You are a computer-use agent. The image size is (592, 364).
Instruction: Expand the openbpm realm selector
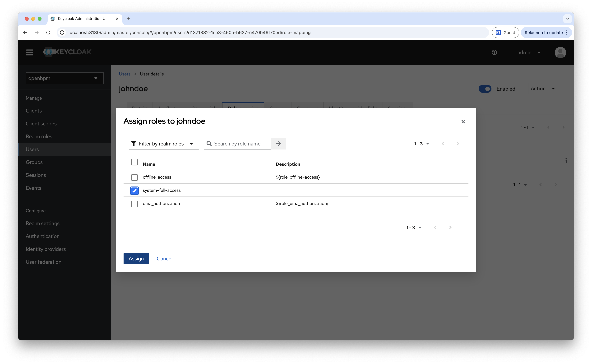click(65, 78)
